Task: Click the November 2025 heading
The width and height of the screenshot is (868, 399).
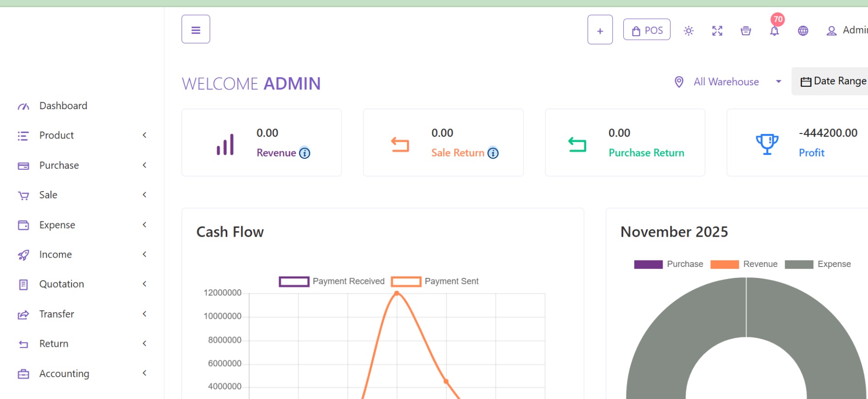Action: [x=674, y=232]
